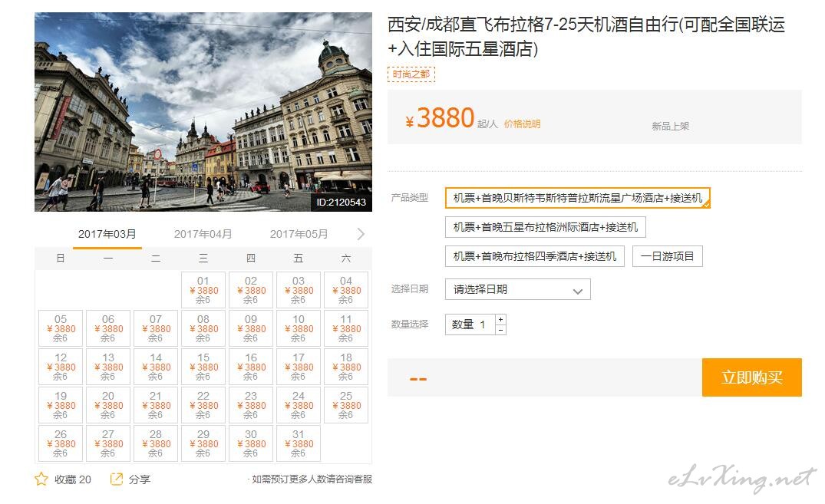Select March 11 on calendar

[x=345, y=328]
